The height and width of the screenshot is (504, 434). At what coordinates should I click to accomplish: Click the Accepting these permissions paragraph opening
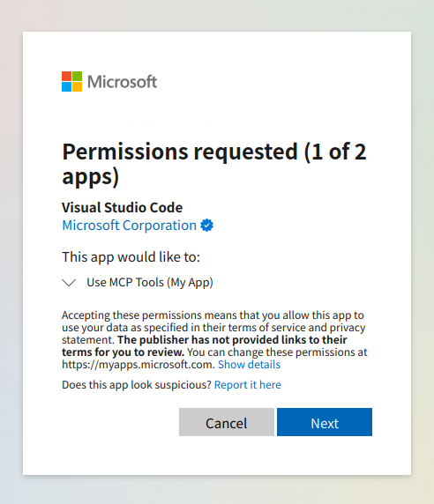[x=213, y=315]
